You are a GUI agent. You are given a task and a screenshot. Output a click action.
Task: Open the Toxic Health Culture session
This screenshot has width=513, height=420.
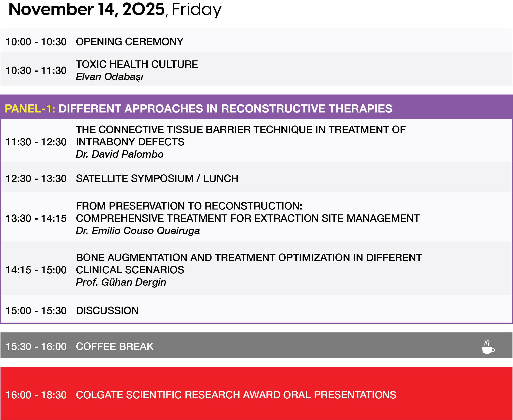(x=137, y=64)
